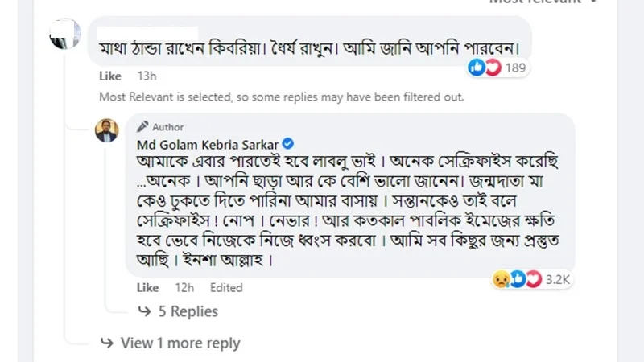644x362 pixels.
Task: Like the top comment posted 13h ago
Action: pos(109,76)
